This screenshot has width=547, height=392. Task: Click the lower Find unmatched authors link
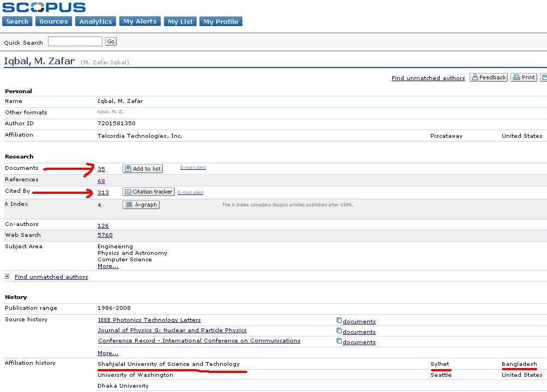click(51, 277)
